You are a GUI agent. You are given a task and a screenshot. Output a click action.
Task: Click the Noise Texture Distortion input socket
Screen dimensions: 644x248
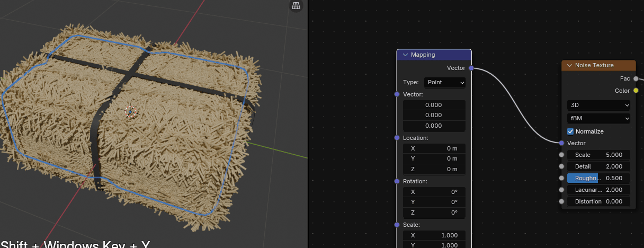click(x=561, y=201)
